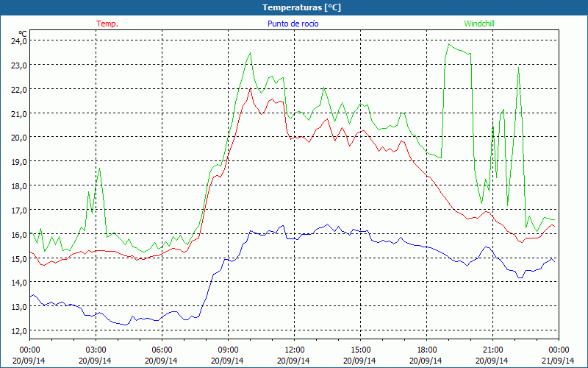
Task: Click the 21,0 y-axis label
Action: [x=19, y=113]
